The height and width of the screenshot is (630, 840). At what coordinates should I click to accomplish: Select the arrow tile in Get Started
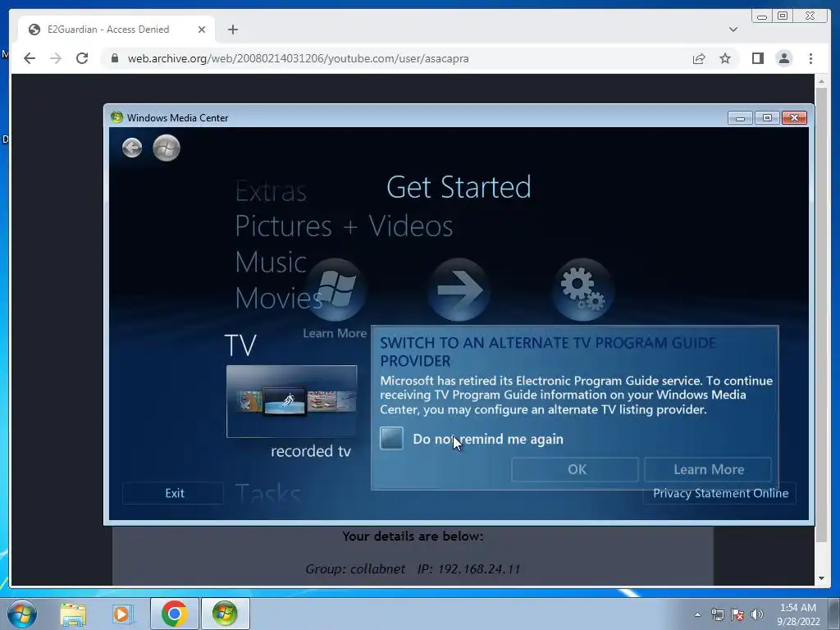[x=459, y=290]
